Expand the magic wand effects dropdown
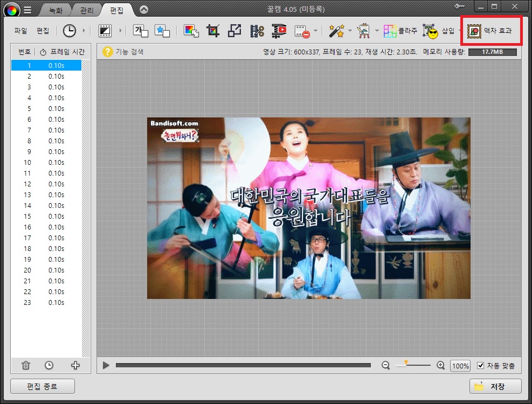Screen dimensions: 532x404 350,31
